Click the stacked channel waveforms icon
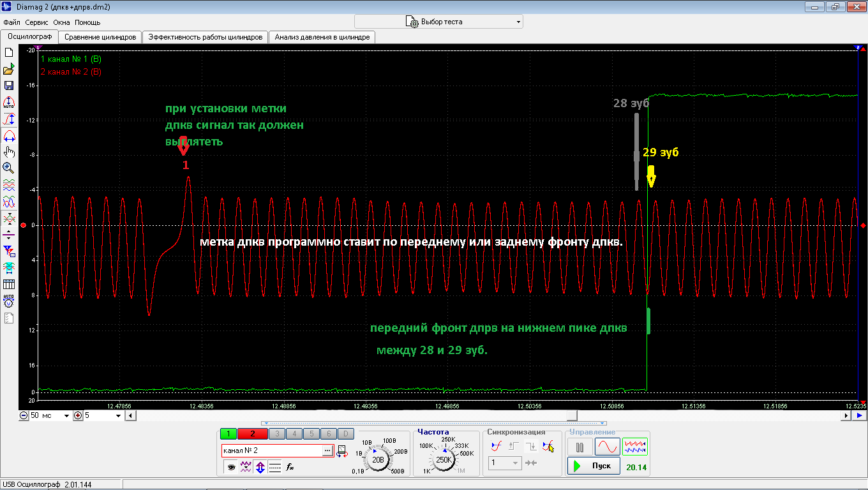The width and height of the screenshot is (868, 490). click(9, 185)
